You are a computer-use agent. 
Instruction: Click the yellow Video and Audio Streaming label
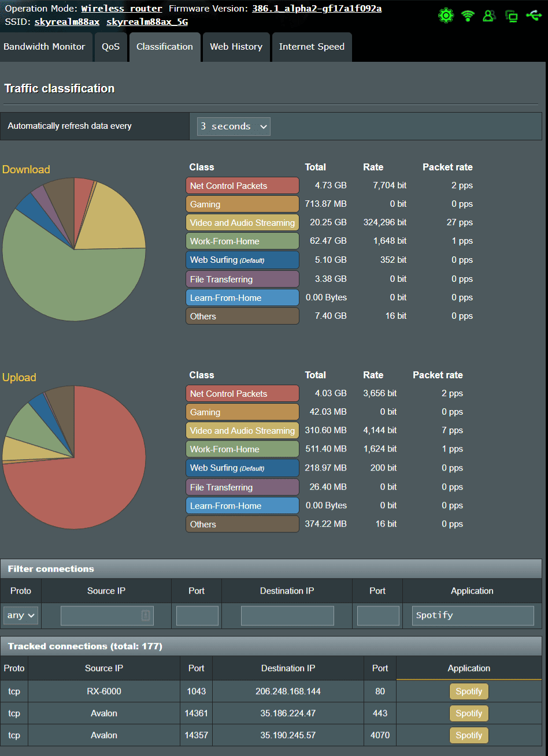(242, 222)
